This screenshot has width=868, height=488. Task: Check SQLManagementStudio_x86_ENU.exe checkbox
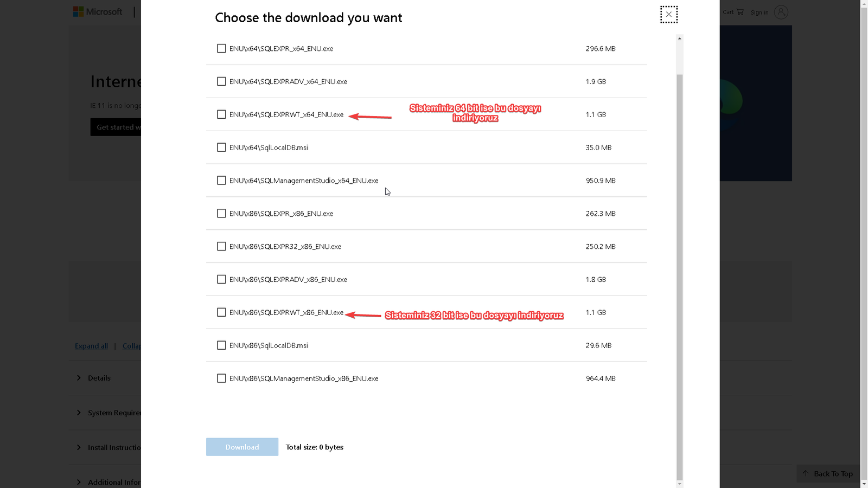point(221,378)
